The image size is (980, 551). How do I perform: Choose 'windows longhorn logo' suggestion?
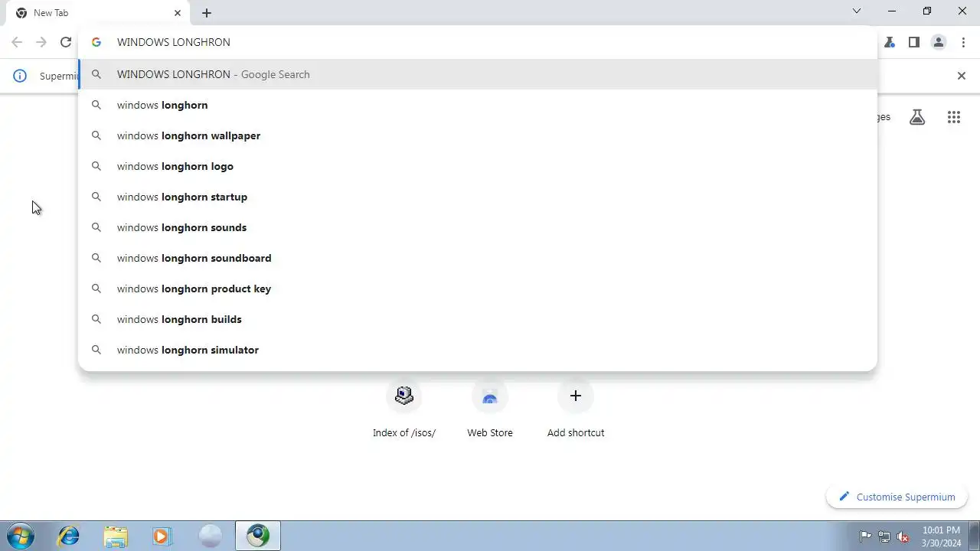tap(478, 166)
